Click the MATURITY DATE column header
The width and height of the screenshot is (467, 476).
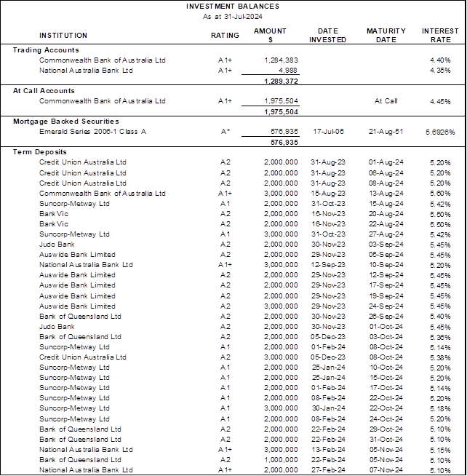coord(386,35)
